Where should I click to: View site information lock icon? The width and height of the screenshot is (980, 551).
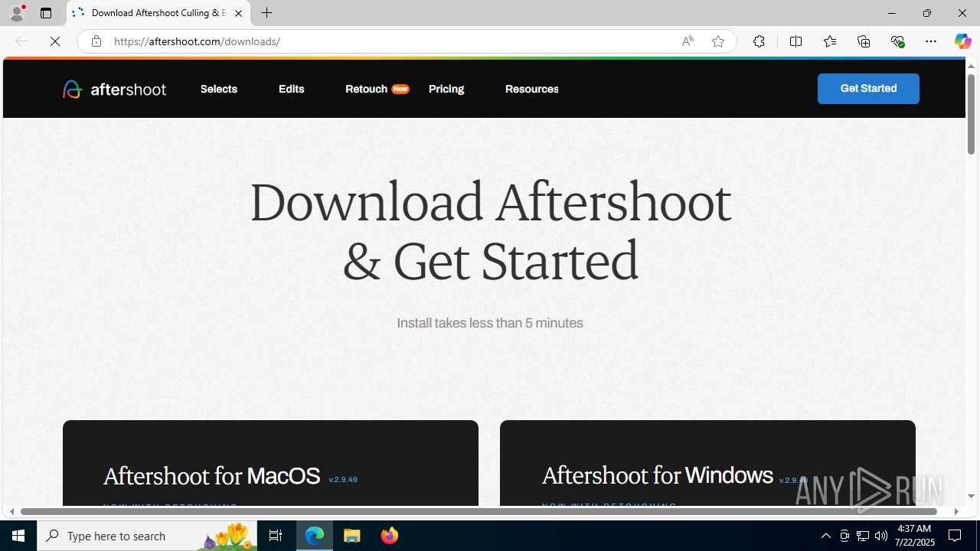click(x=96, y=41)
